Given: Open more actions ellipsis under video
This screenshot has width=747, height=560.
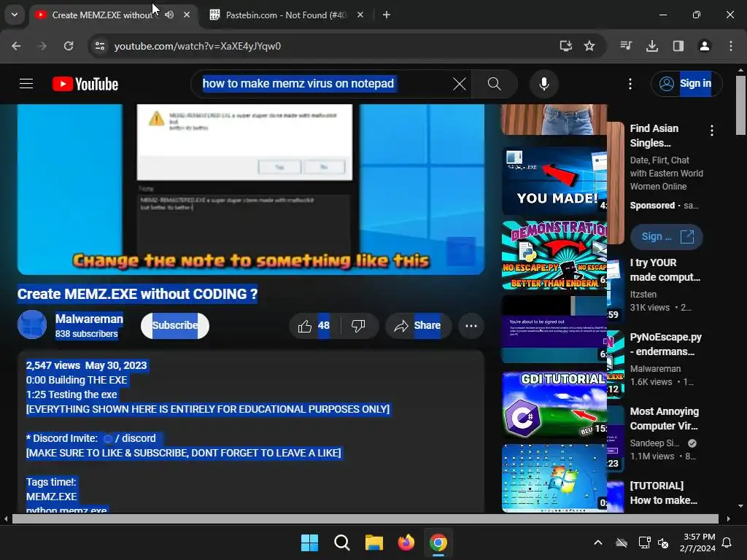Looking at the screenshot, I should 471,326.
